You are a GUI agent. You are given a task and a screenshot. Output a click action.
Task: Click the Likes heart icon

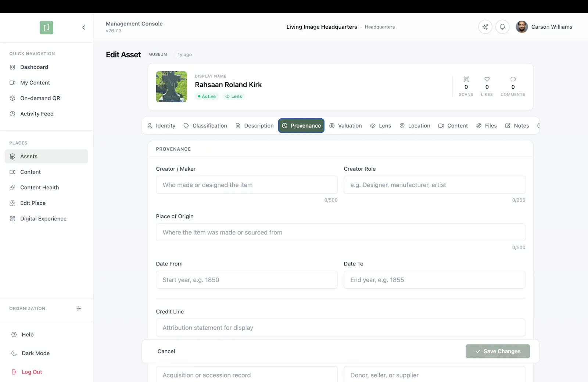[x=487, y=79]
